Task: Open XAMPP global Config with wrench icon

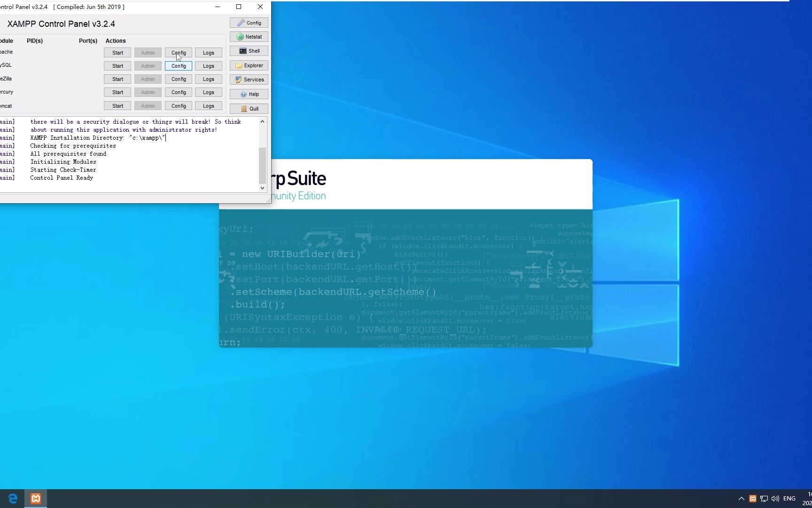Action: [x=249, y=23]
